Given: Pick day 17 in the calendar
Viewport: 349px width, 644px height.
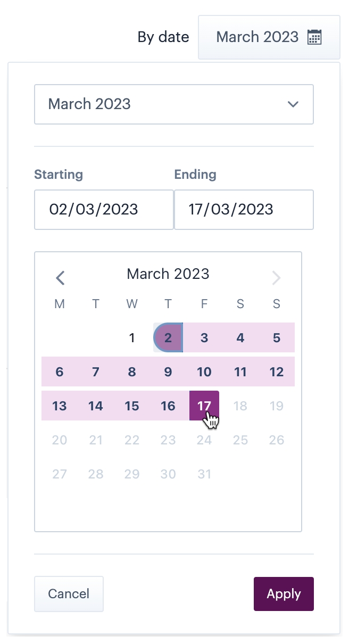Looking at the screenshot, I should coord(204,406).
